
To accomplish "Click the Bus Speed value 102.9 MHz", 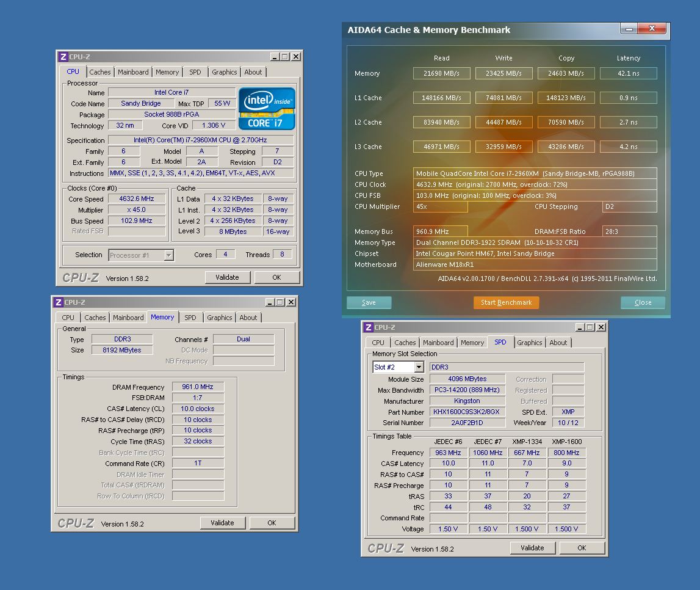I will click(x=137, y=220).
